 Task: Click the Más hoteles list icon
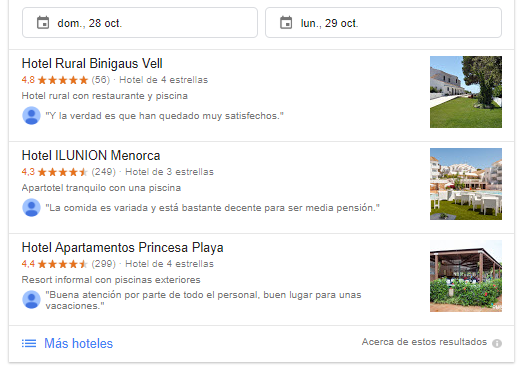pos(29,344)
